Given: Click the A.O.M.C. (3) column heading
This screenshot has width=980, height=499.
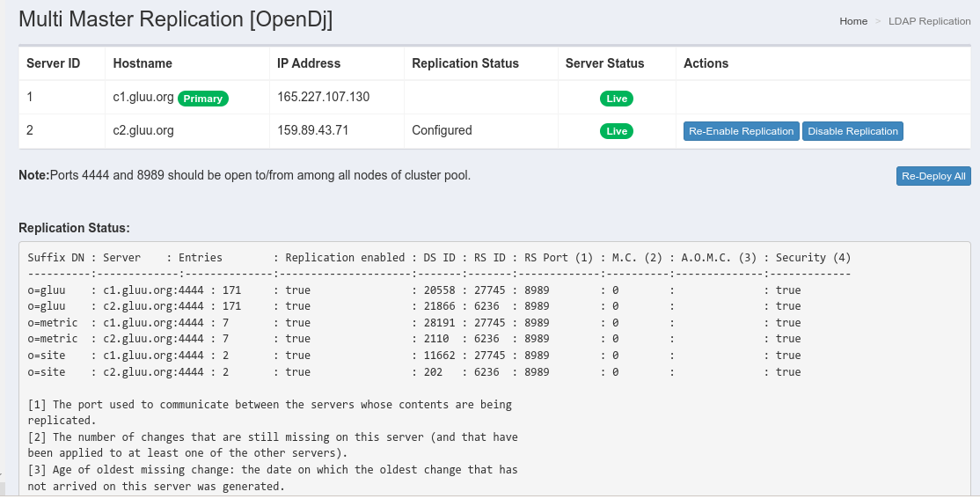Looking at the screenshot, I should 719,258.
